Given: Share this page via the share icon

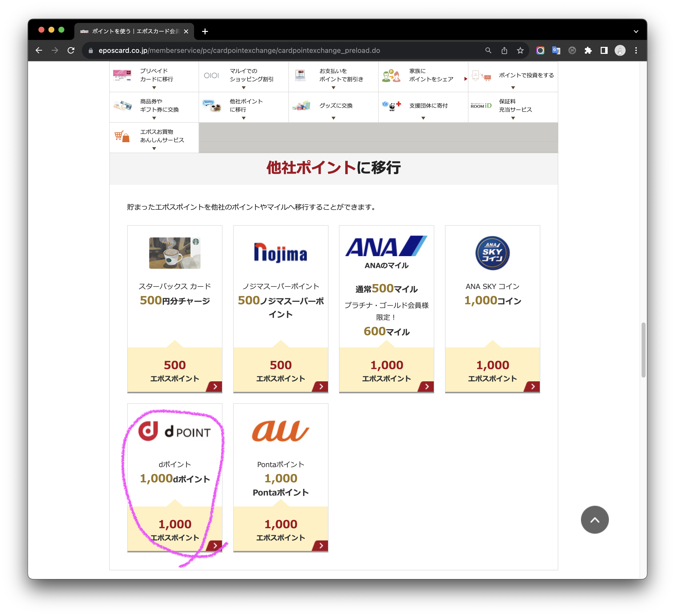Looking at the screenshot, I should [x=504, y=51].
